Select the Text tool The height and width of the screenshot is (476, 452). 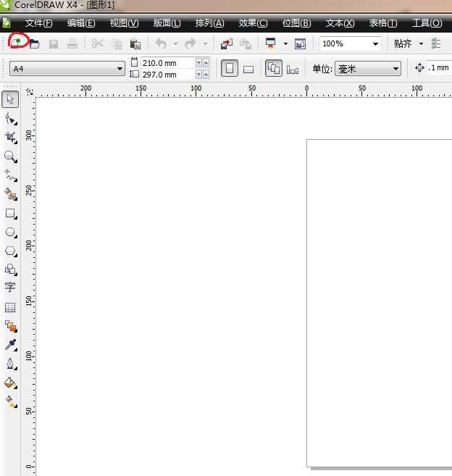tap(10, 288)
